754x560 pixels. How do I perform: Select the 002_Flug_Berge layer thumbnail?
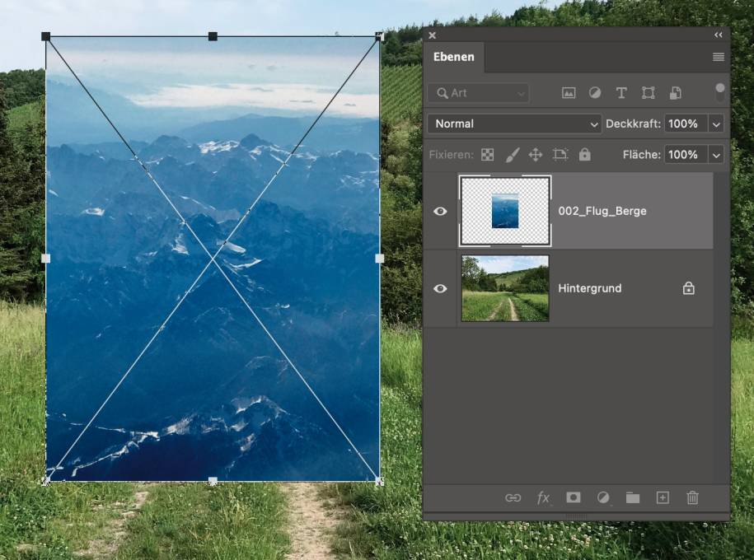click(x=505, y=211)
